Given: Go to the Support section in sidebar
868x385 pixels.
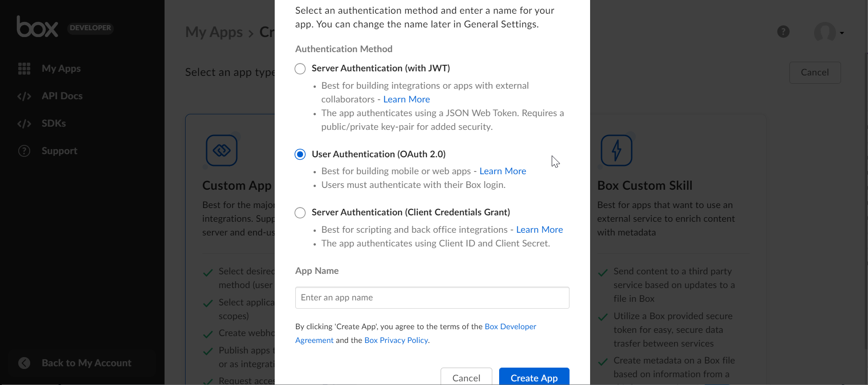Looking at the screenshot, I should pos(59,151).
